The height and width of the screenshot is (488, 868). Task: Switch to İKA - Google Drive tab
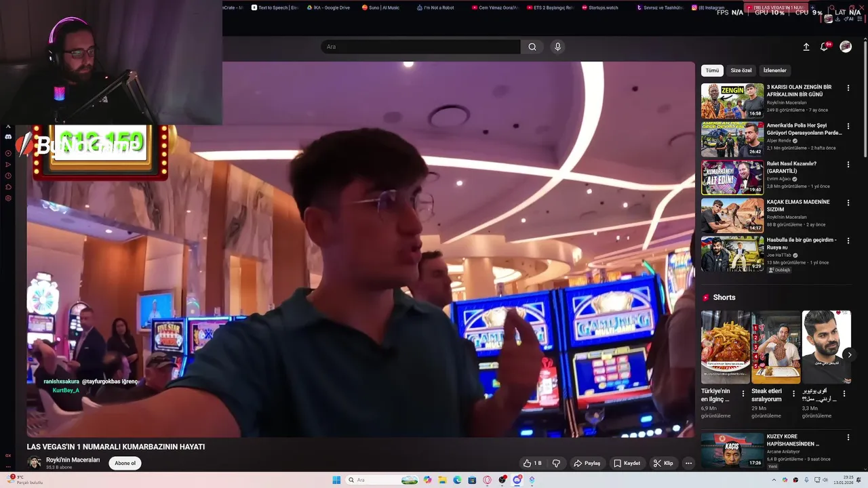tap(329, 7)
